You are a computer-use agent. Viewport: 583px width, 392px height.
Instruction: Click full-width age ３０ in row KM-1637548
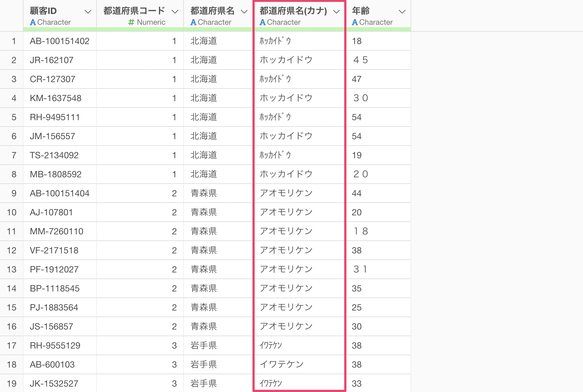click(x=361, y=98)
